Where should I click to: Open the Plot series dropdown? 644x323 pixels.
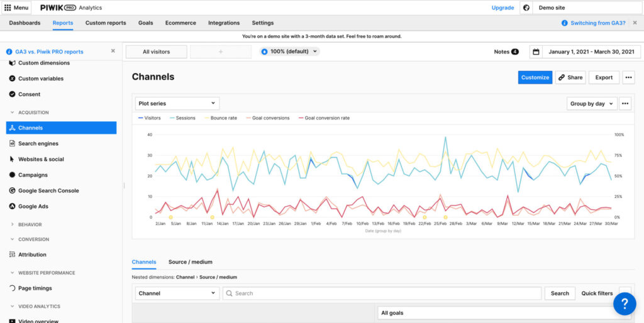pyautogui.click(x=177, y=103)
